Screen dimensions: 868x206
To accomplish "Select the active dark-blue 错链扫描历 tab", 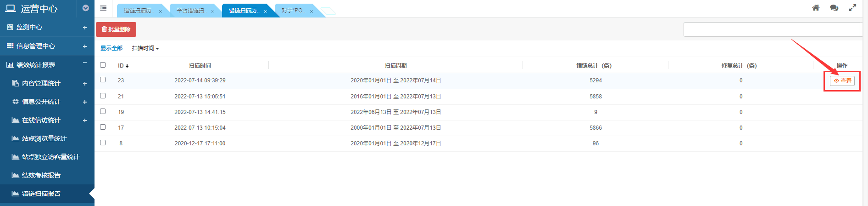I will click(x=244, y=11).
